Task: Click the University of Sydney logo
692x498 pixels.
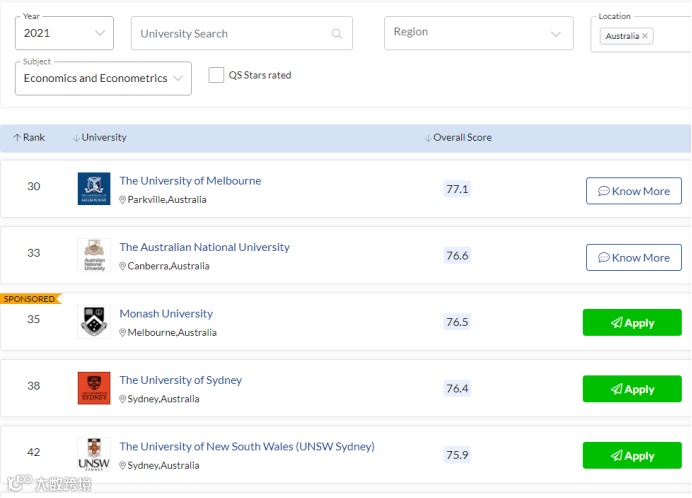Action: click(x=94, y=388)
